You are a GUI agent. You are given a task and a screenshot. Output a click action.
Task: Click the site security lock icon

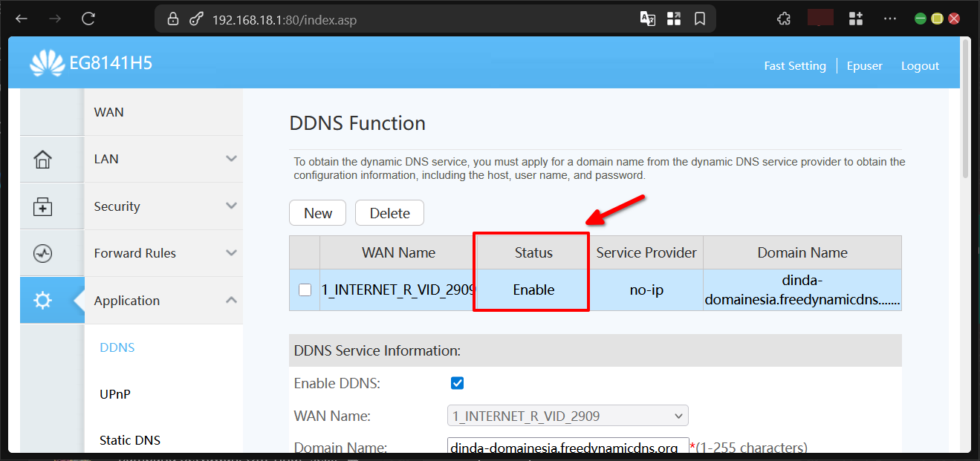[172, 18]
